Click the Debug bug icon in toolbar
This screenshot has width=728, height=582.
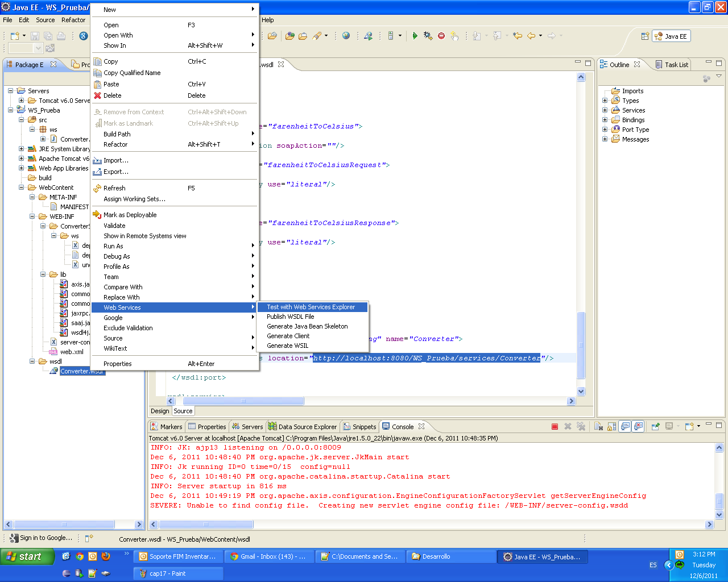click(x=428, y=36)
